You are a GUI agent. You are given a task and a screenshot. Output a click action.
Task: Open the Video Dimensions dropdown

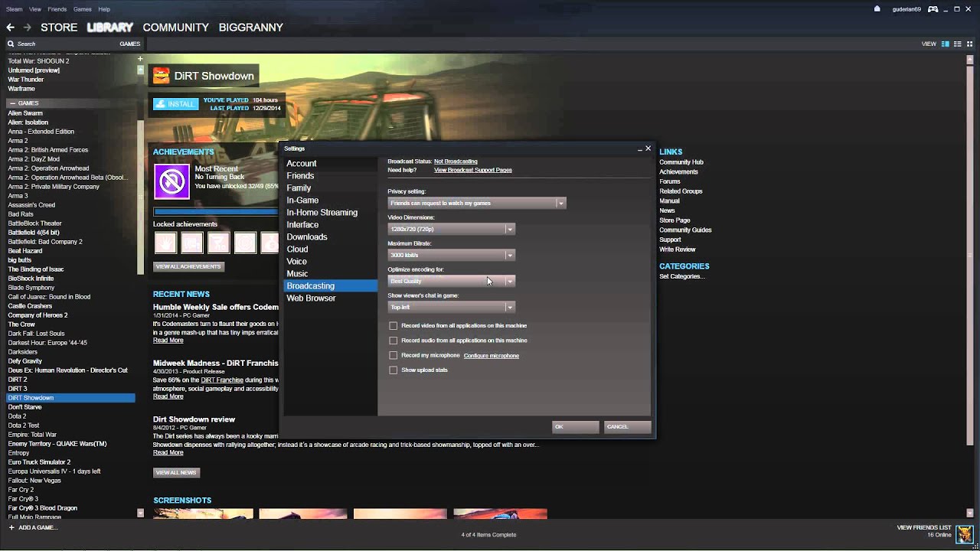pyautogui.click(x=452, y=229)
